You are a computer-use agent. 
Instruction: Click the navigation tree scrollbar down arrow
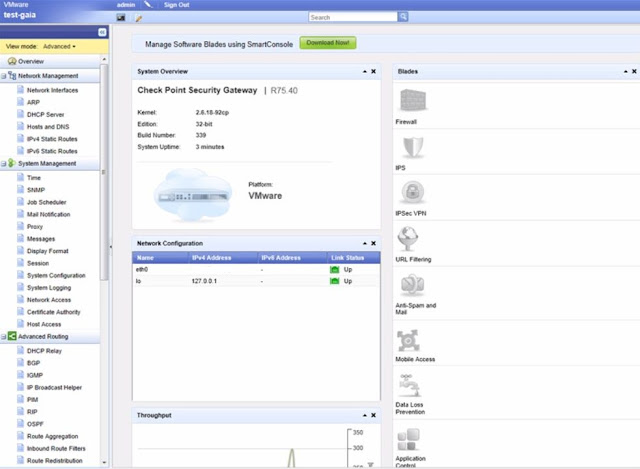104,462
